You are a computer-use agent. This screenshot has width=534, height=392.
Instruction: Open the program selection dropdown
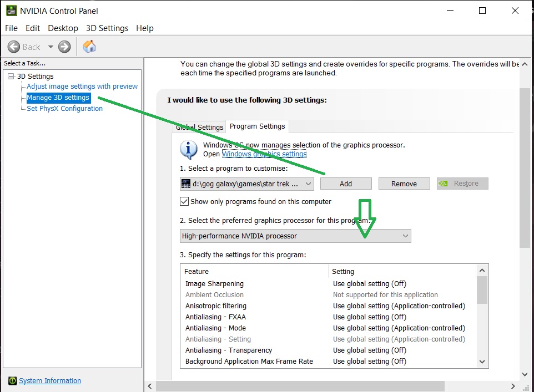pyautogui.click(x=246, y=184)
